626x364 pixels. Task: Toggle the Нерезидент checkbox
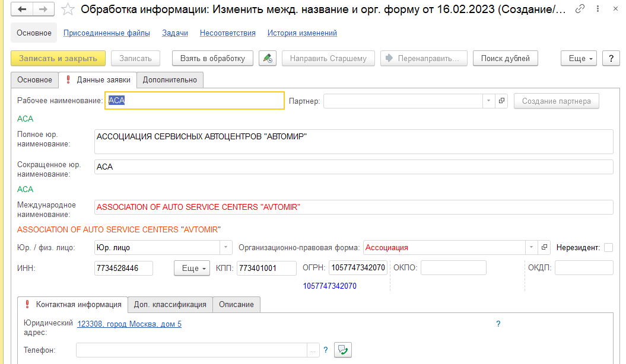(608, 248)
